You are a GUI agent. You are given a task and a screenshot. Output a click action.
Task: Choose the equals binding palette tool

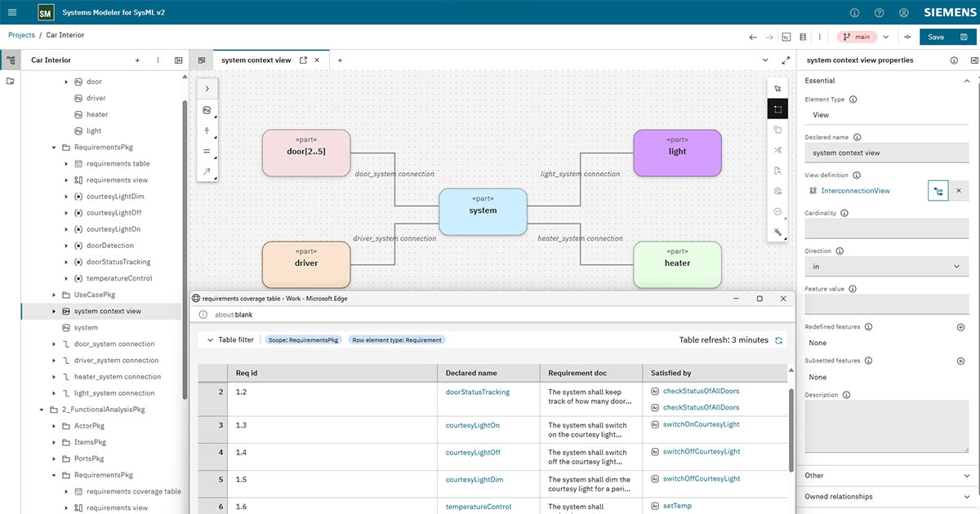click(207, 151)
